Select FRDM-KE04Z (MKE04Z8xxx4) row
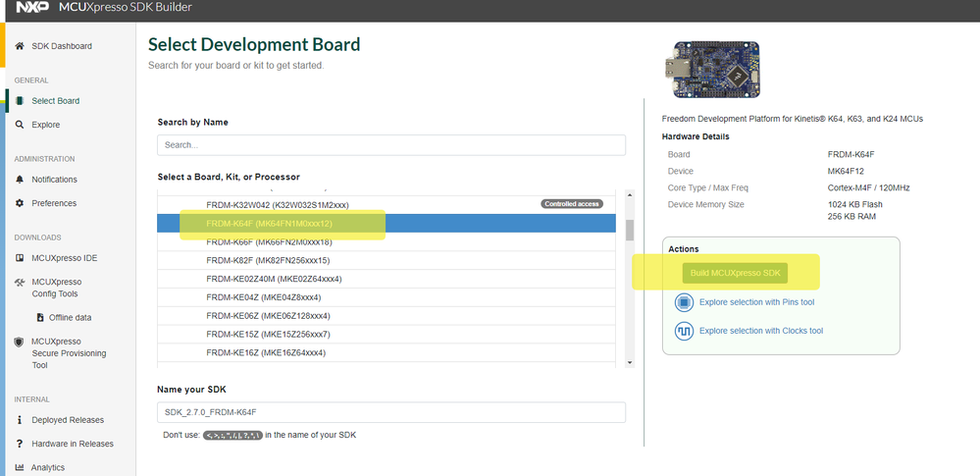Screen dimensions: 980x476 tap(387, 297)
